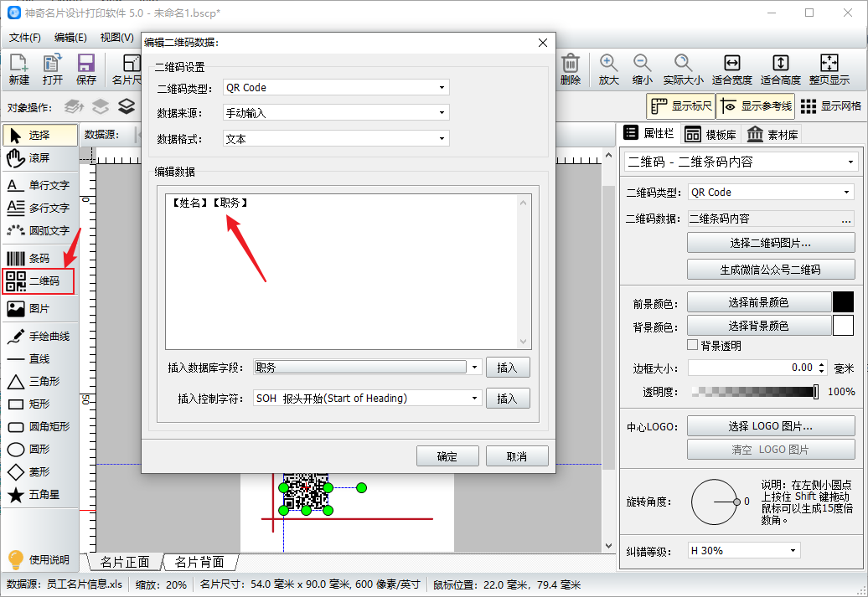Switch to the 属性栏 tab
Image resolution: width=868 pixels, height=597 pixels.
coord(648,133)
